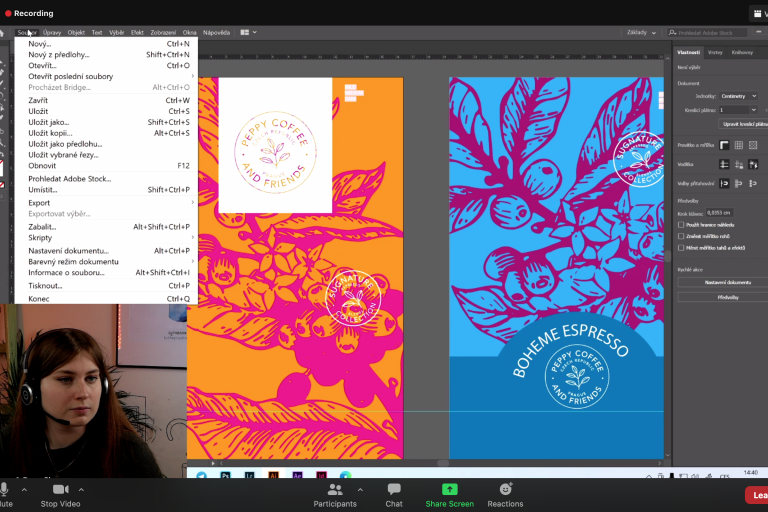Click the green Share Screen icon
This screenshot has width=768, height=512.
(449, 489)
